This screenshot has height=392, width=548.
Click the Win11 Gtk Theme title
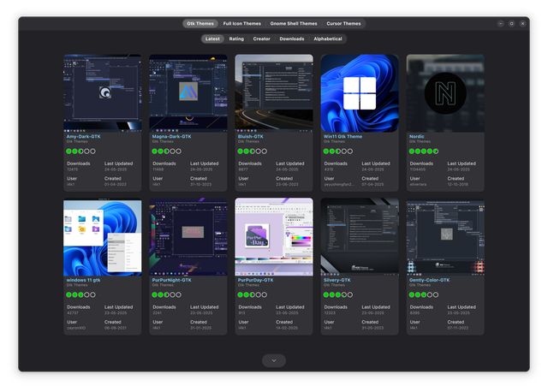pyautogui.click(x=342, y=136)
